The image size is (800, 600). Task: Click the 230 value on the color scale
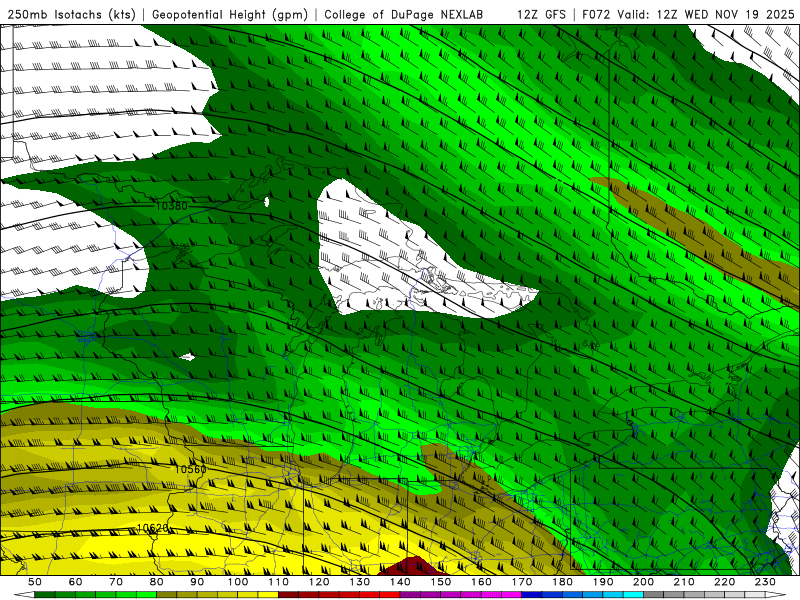(x=765, y=582)
